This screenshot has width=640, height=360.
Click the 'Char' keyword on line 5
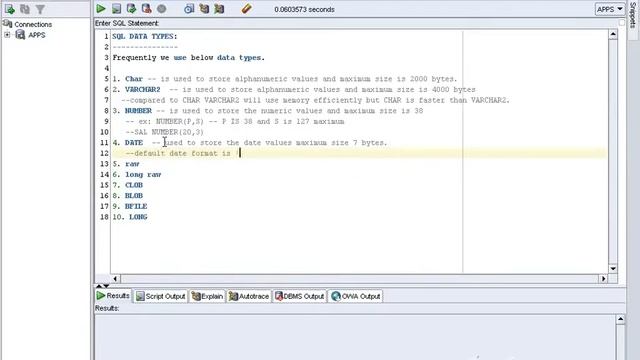[134, 79]
